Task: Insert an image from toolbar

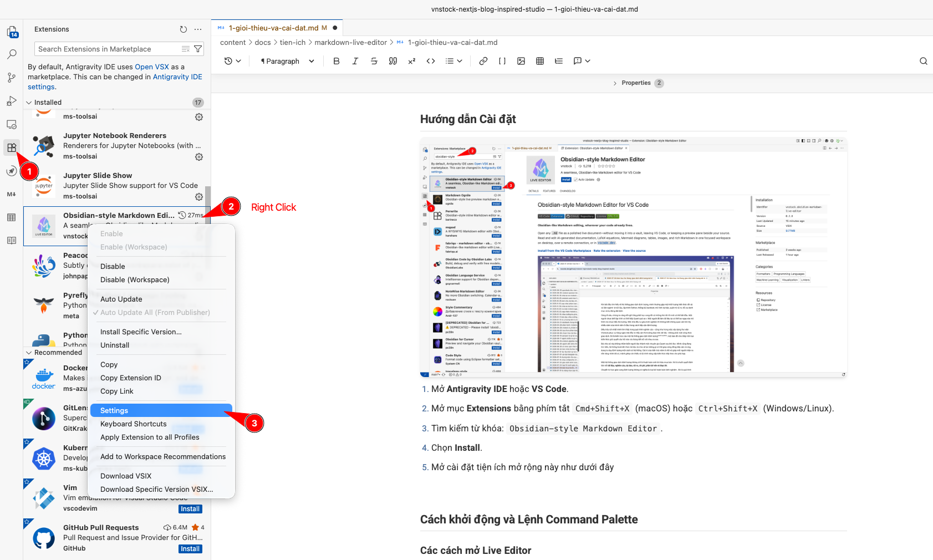Action: click(x=521, y=61)
